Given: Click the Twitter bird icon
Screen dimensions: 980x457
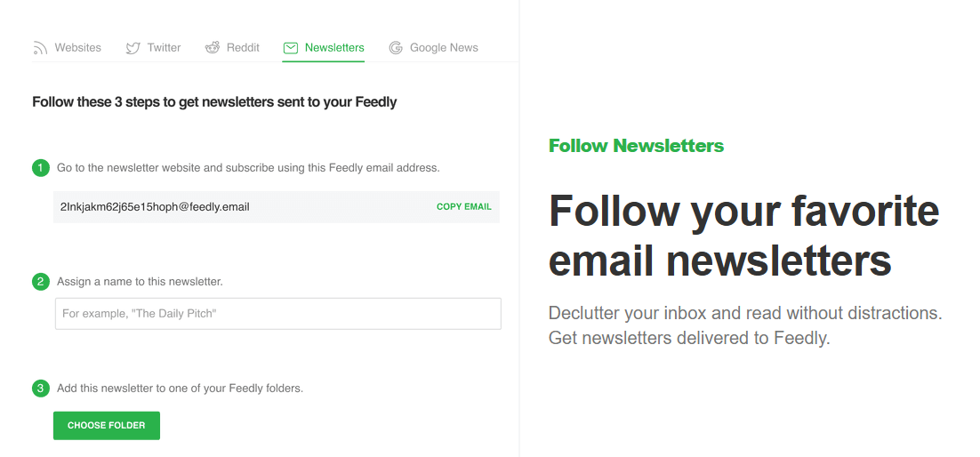Looking at the screenshot, I should point(133,48).
